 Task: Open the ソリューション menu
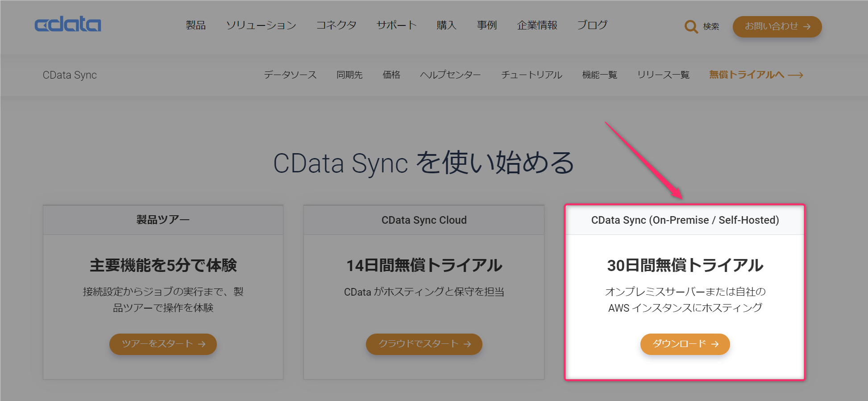261,25
